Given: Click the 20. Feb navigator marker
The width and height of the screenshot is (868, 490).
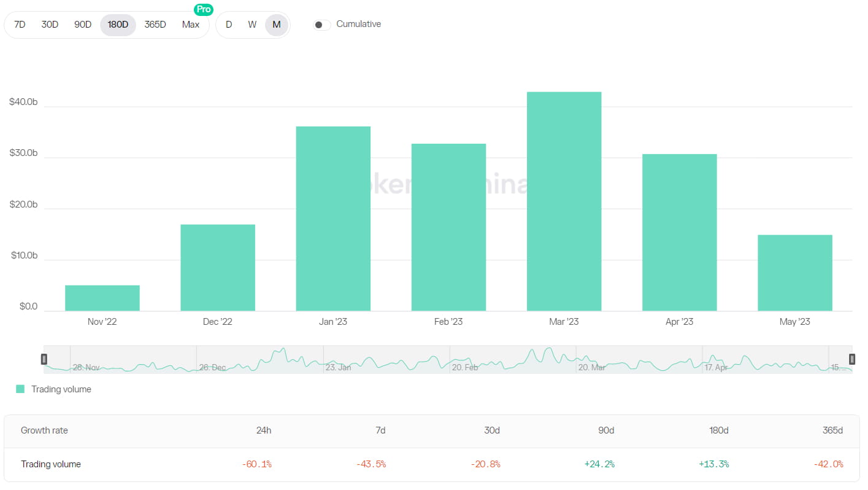Looking at the screenshot, I should [464, 367].
